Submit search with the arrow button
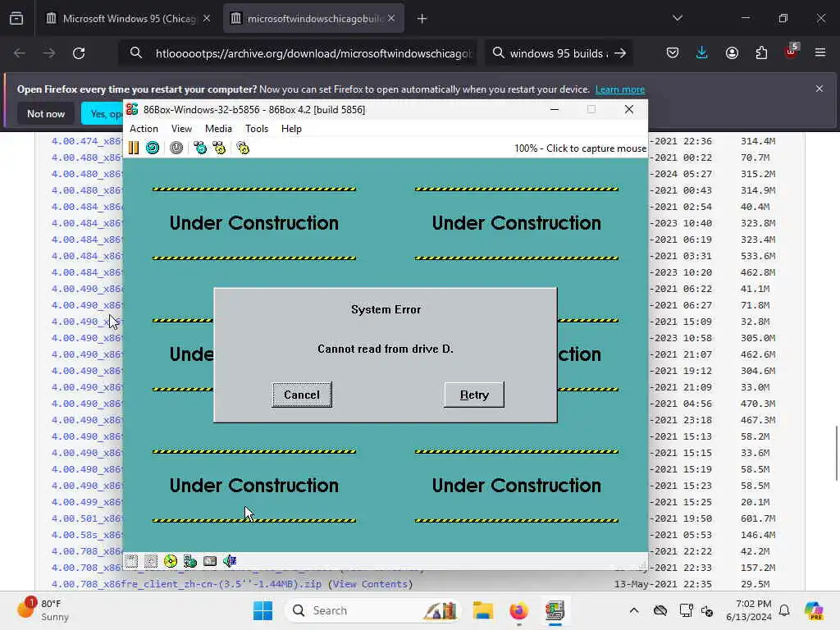 tap(620, 53)
